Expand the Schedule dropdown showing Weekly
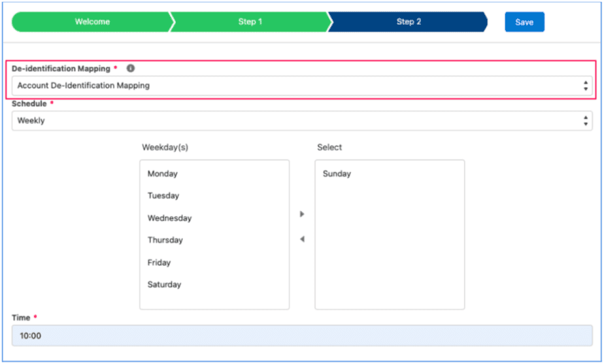This screenshot has height=364, width=604. click(x=301, y=121)
